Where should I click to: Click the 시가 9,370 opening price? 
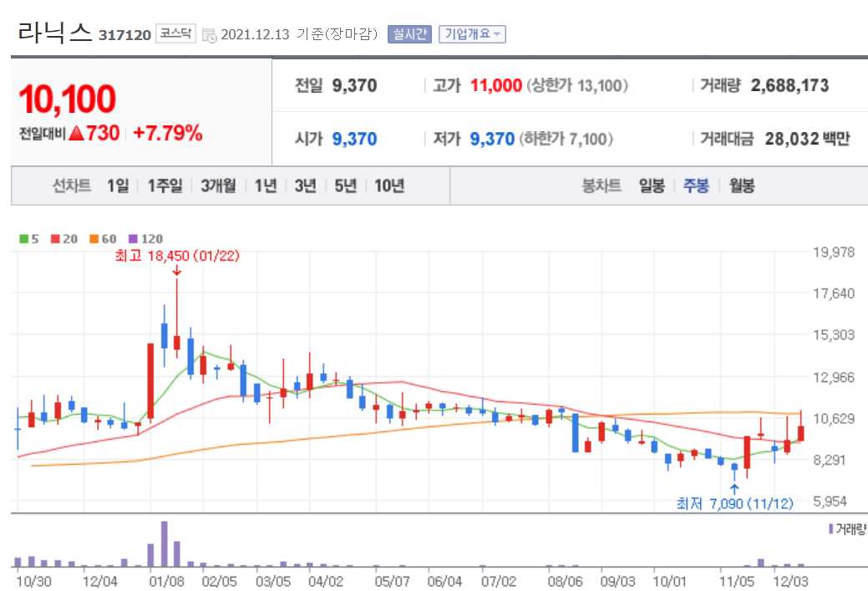coord(354,139)
